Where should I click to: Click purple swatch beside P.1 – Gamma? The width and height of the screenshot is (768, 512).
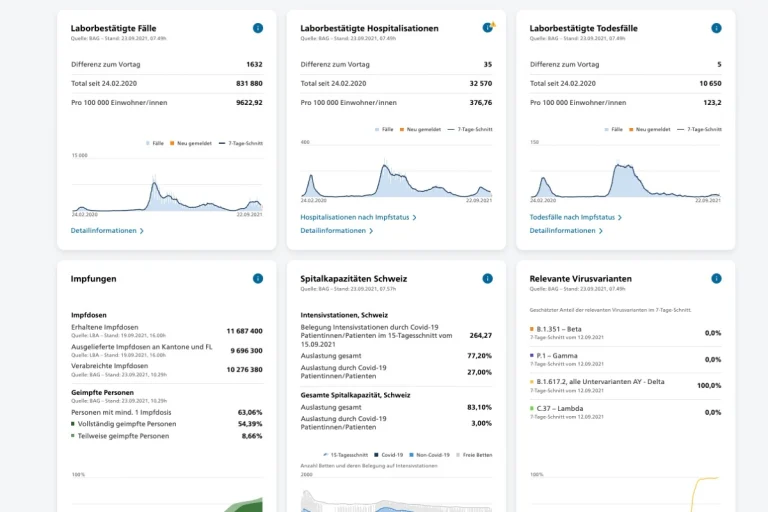(x=532, y=355)
